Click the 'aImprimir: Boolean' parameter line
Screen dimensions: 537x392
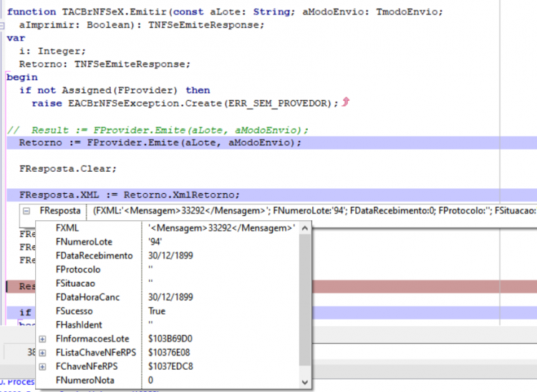[x=142, y=25]
